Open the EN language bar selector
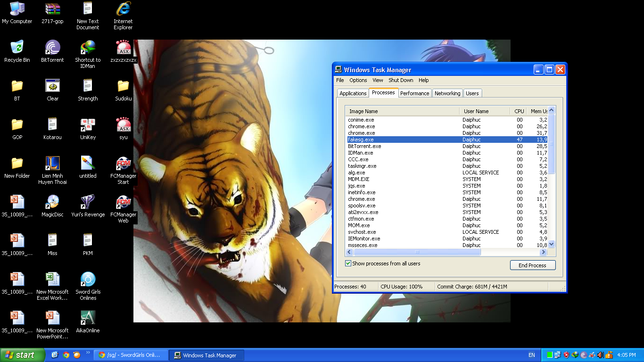The width and height of the screenshot is (644, 362). [x=532, y=355]
